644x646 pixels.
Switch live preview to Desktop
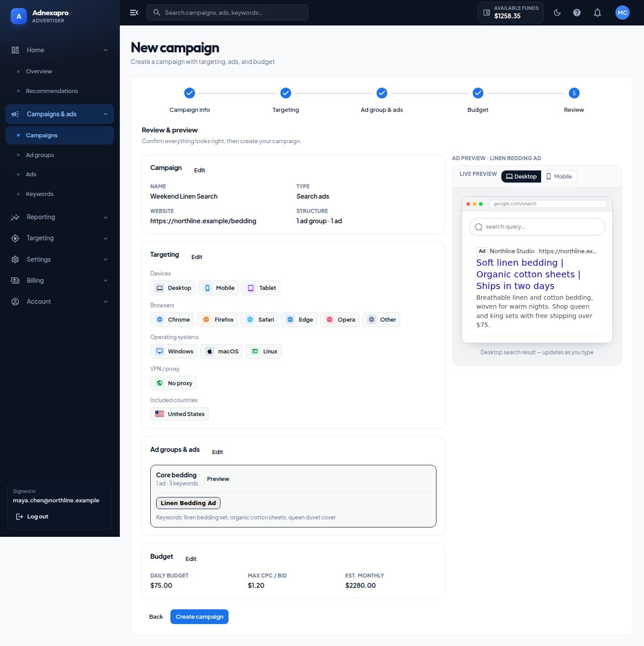(x=521, y=176)
